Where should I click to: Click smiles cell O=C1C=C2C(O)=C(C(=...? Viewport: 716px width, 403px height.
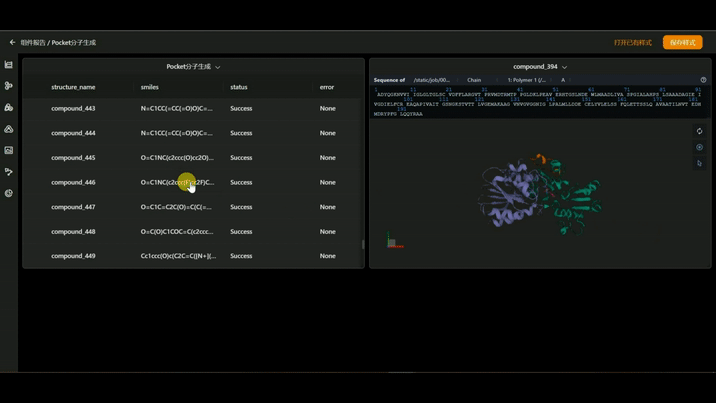(176, 207)
